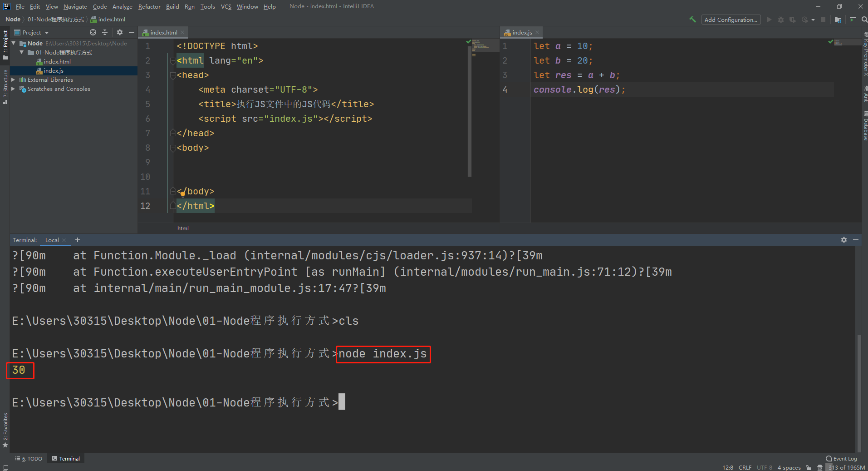Click the Debug bug icon
Viewport: 868px width, 471px height.
pyautogui.click(x=781, y=20)
